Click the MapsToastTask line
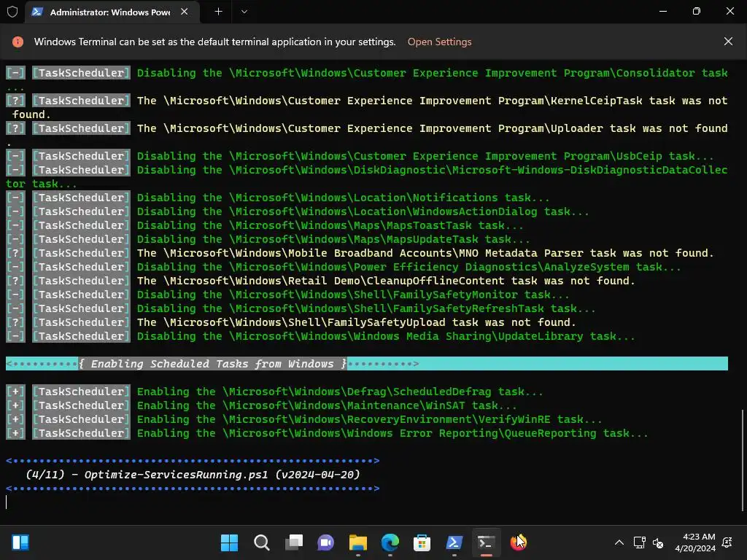747x560 pixels. [x=265, y=225]
